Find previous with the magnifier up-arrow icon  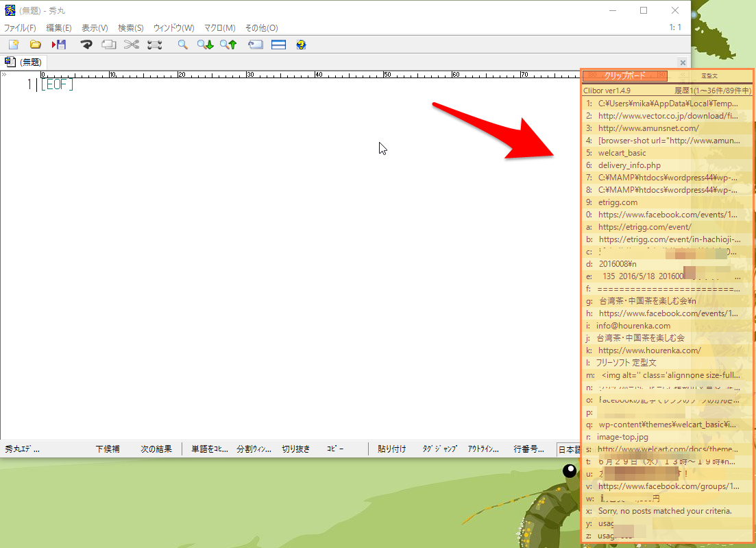[x=228, y=45]
